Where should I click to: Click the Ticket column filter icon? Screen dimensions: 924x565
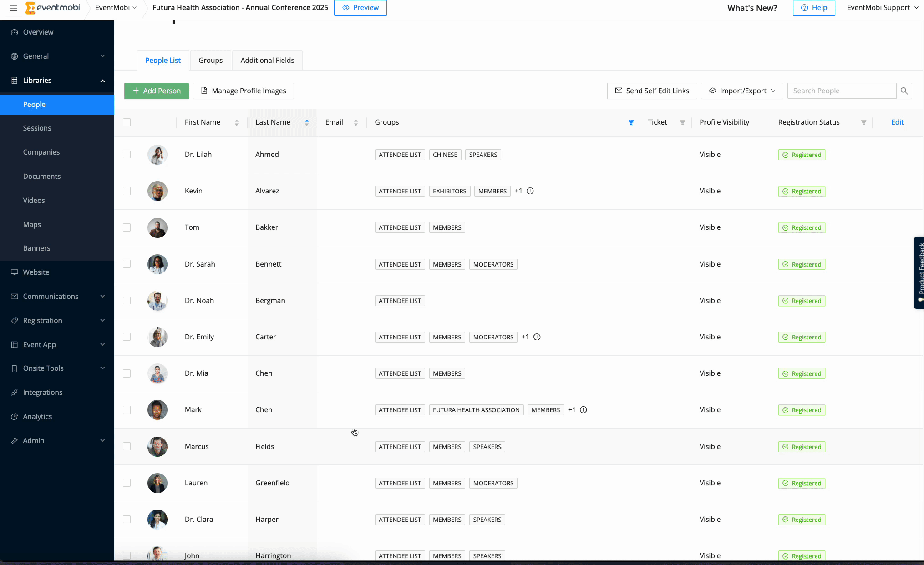coord(682,122)
